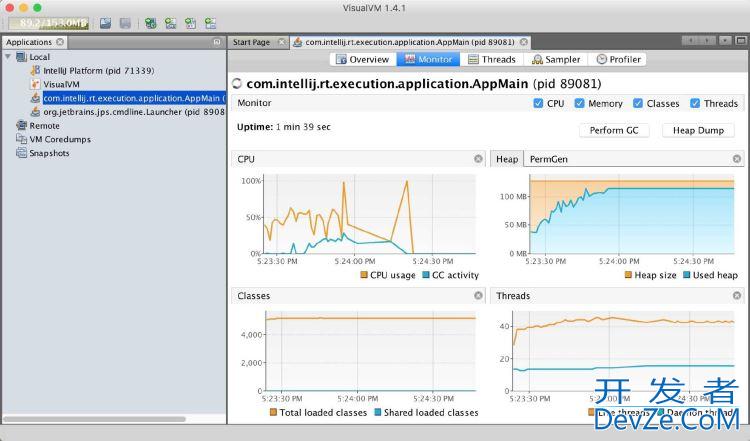
Task: Click the scroll-documents-left arrow button
Action: coord(691,41)
